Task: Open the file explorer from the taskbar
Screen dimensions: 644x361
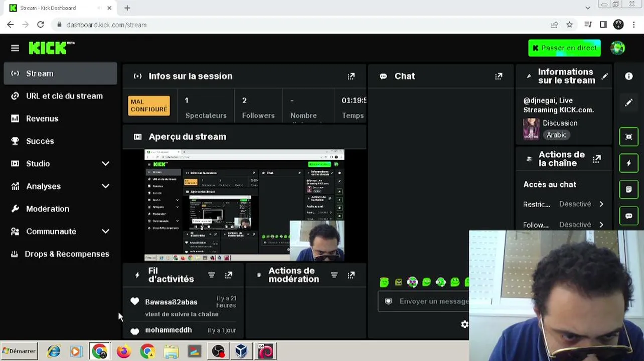Action: click(x=171, y=351)
